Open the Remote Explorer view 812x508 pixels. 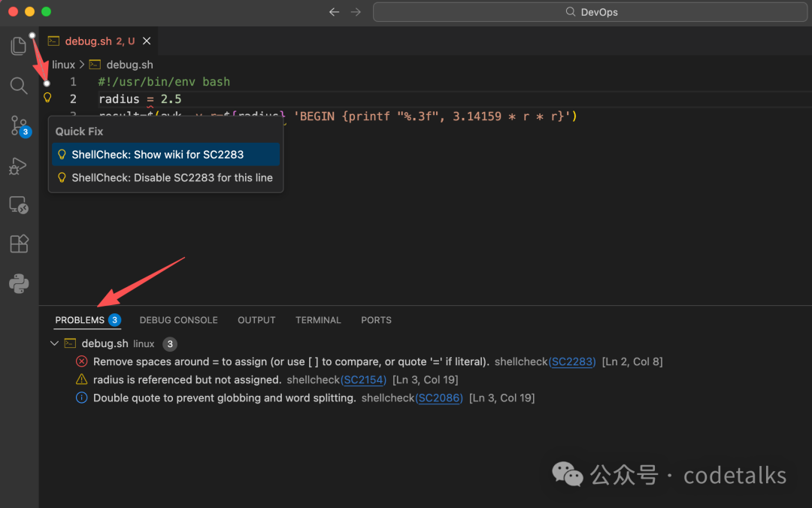point(19,205)
